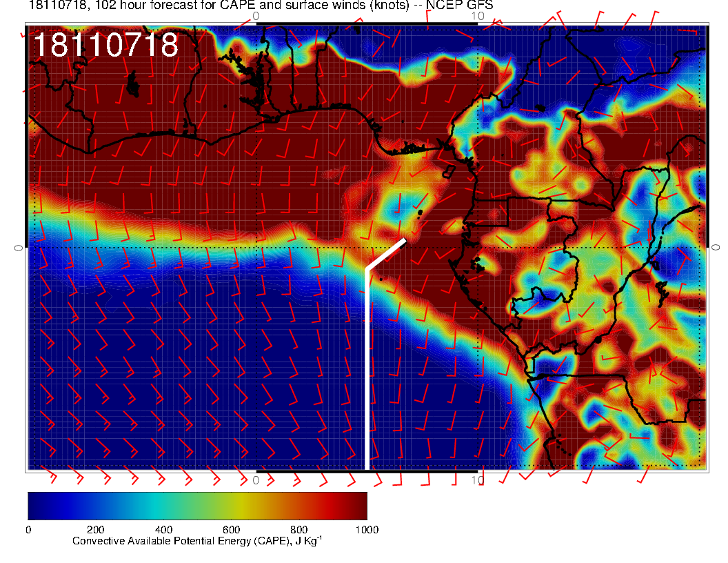Click the 200 tick label under colorbar

tap(96, 529)
